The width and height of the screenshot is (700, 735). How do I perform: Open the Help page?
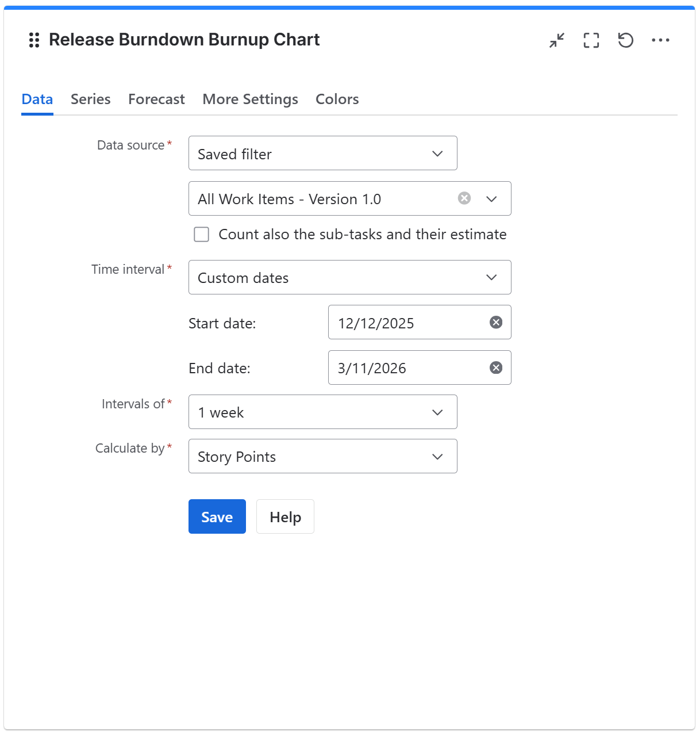point(284,516)
